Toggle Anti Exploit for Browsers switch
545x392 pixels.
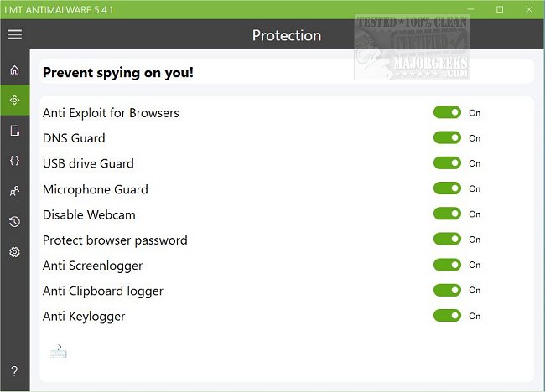[x=447, y=112]
